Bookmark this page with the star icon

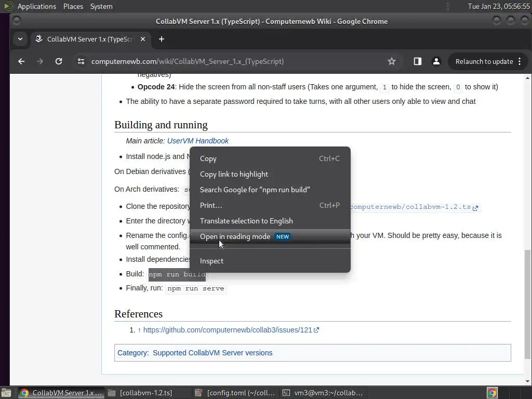tap(392, 61)
